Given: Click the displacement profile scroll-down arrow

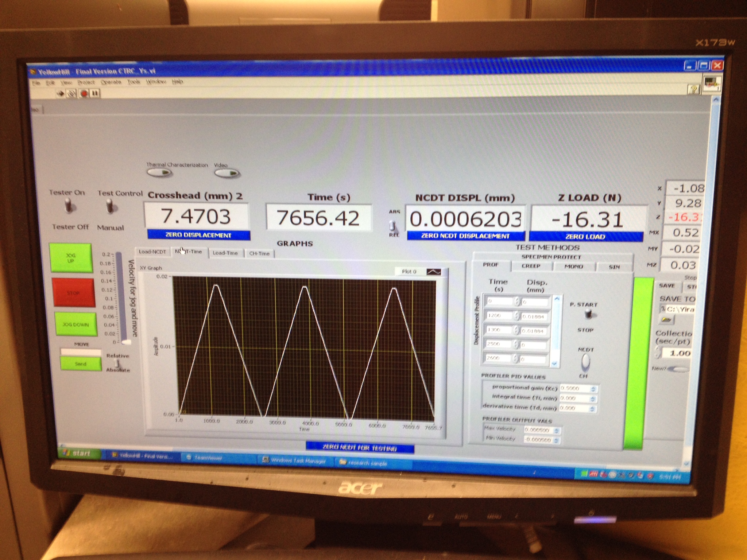Looking at the screenshot, I should 555,364.
